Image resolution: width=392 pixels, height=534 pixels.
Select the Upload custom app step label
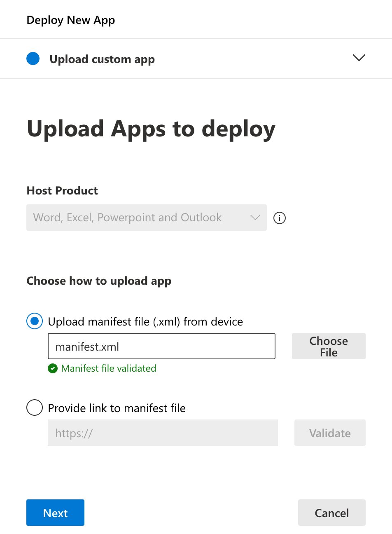coord(102,59)
